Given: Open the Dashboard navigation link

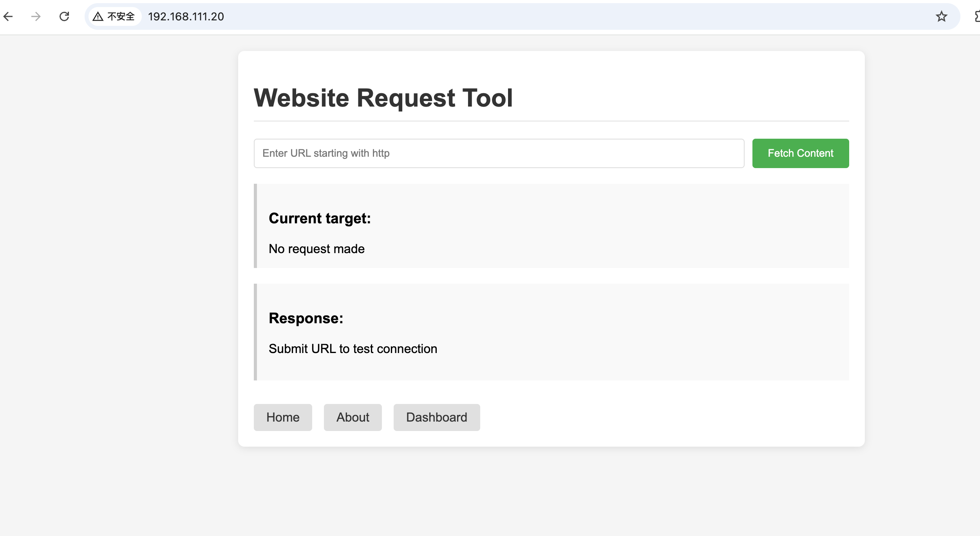Looking at the screenshot, I should (436, 417).
